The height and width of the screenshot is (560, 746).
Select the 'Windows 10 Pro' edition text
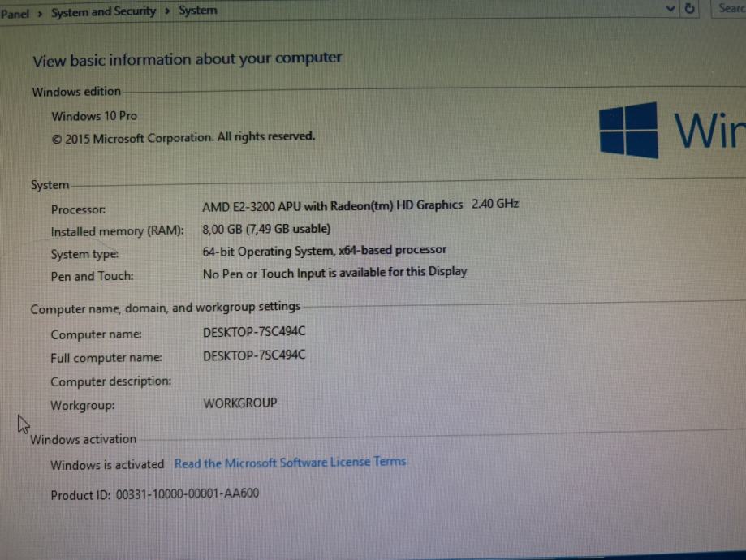tap(93, 116)
